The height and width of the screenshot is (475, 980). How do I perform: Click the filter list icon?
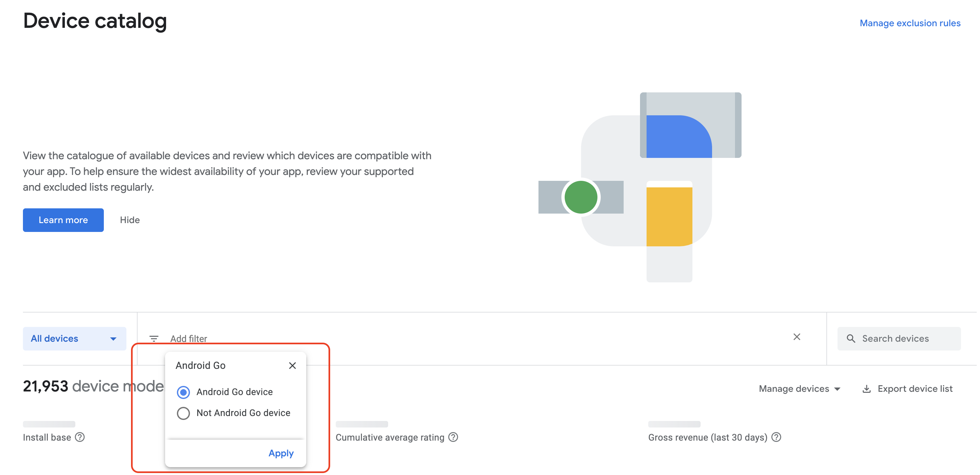(154, 338)
